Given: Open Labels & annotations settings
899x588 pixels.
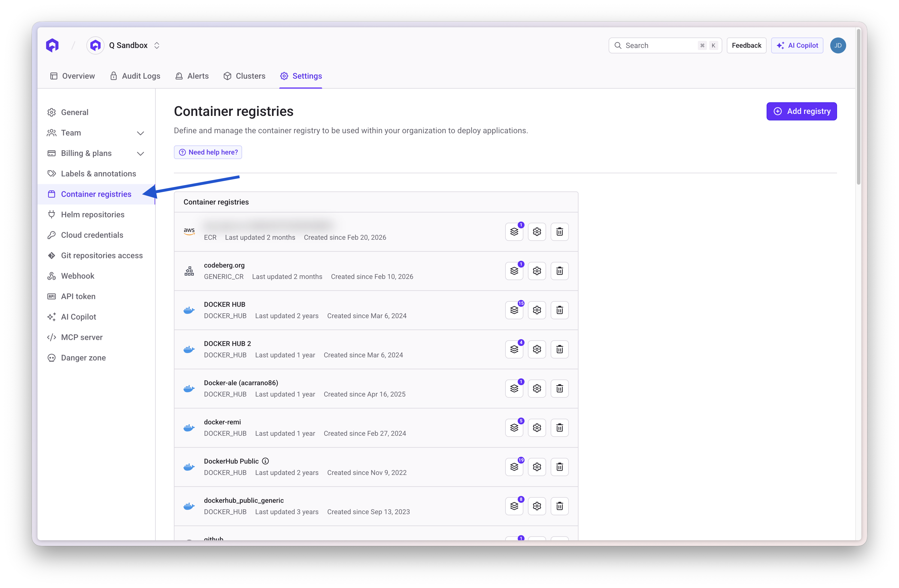Looking at the screenshot, I should [x=96, y=174].
